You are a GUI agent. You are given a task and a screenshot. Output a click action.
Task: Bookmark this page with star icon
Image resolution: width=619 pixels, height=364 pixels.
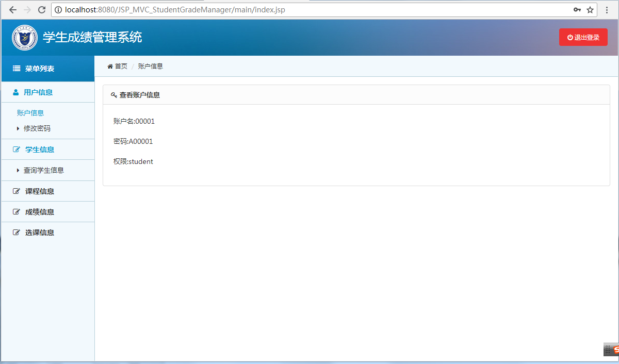[x=590, y=10]
